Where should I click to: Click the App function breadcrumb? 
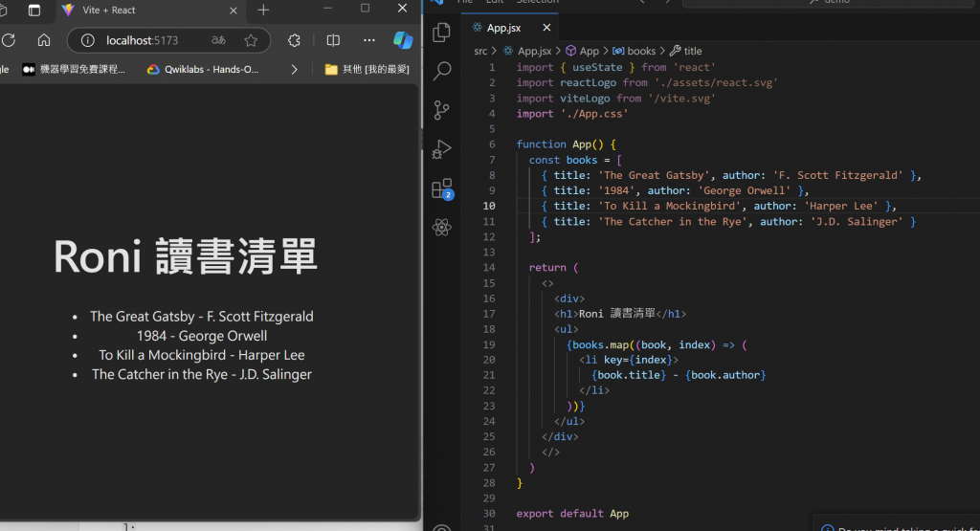click(x=583, y=52)
